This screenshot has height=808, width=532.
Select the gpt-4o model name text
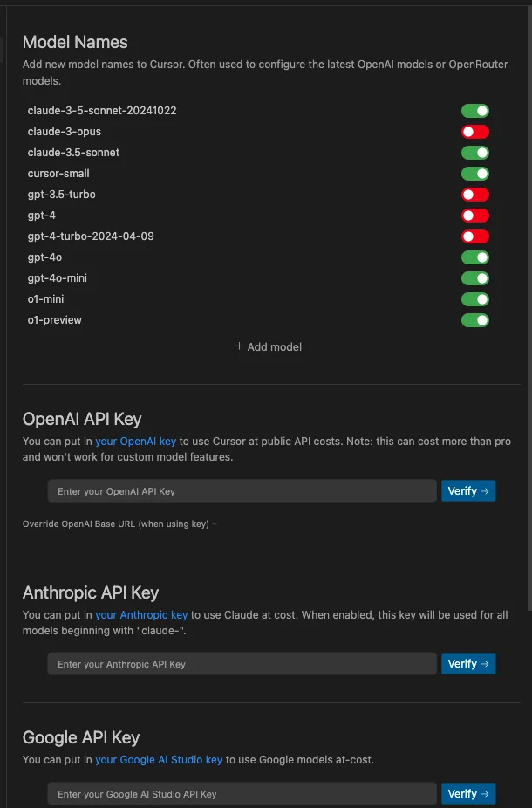(44, 257)
